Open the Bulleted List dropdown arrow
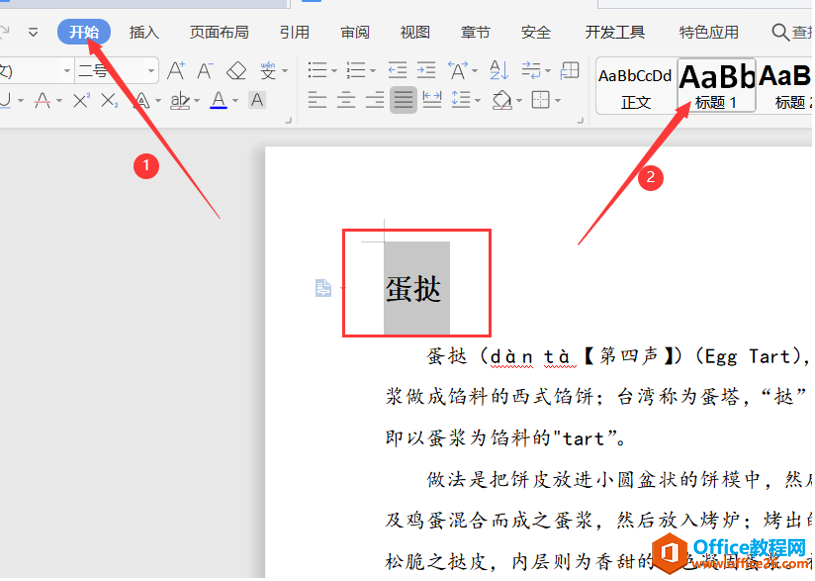The height and width of the screenshot is (581, 815). click(334, 71)
